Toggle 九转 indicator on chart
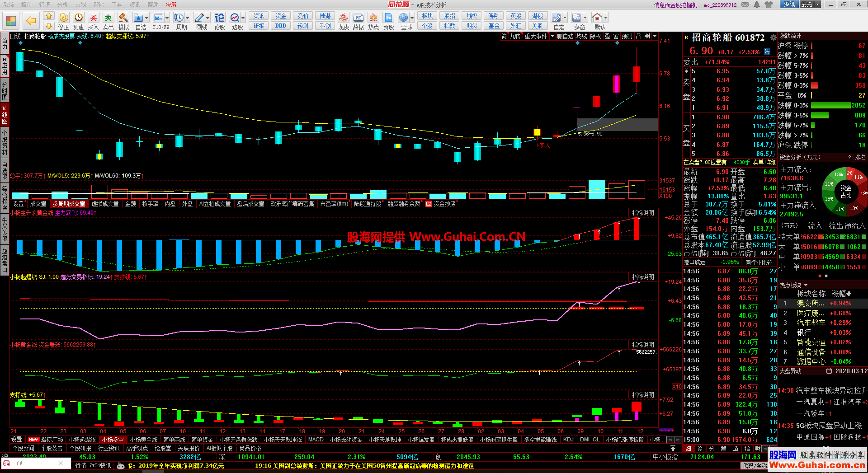The image size is (868, 473). pyautogui.click(x=515, y=36)
